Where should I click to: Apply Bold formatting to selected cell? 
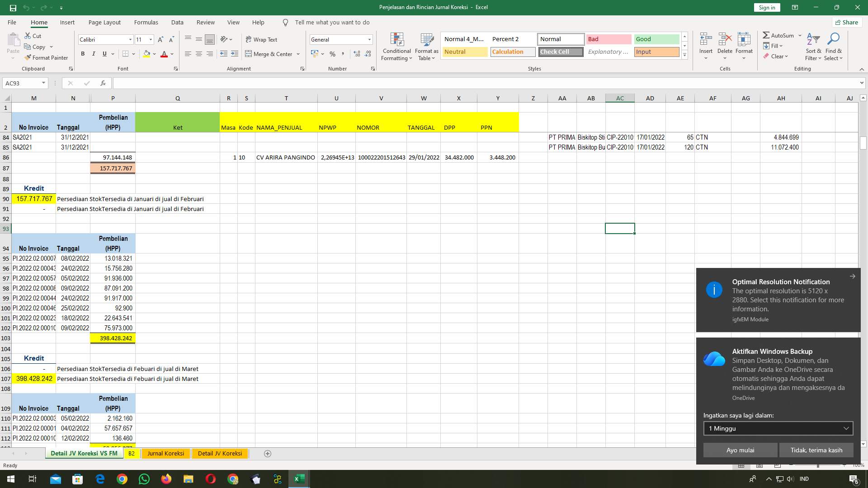(x=83, y=54)
